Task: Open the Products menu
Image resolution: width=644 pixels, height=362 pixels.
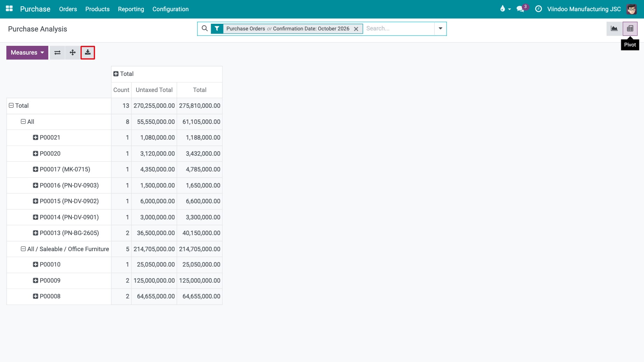Action: [97, 9]
